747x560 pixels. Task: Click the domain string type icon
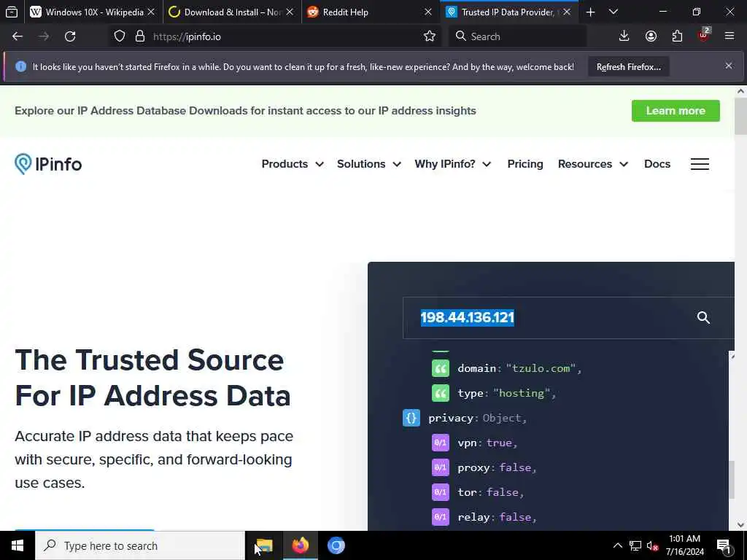coord(440,368)
